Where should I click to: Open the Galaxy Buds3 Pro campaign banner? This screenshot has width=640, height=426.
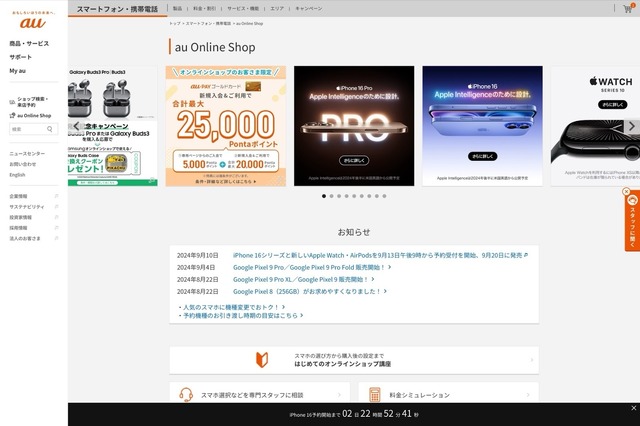pyautogui.click(x=113, y=126)
